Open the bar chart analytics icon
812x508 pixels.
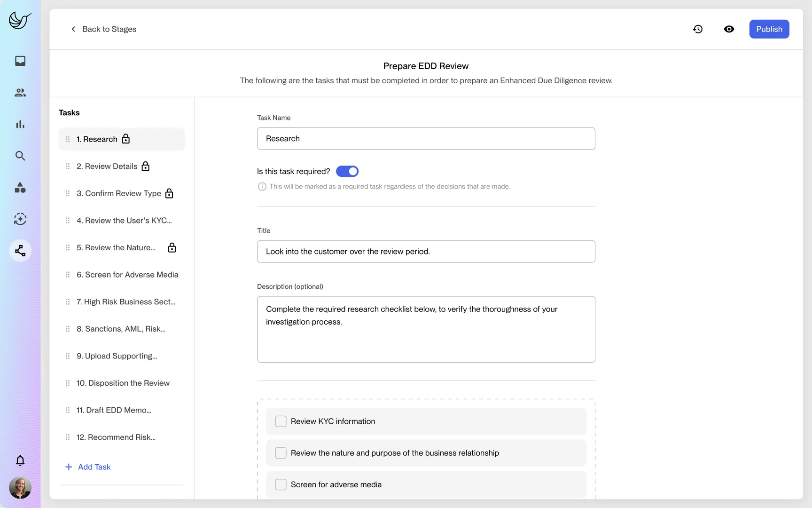tap(20, 124)
